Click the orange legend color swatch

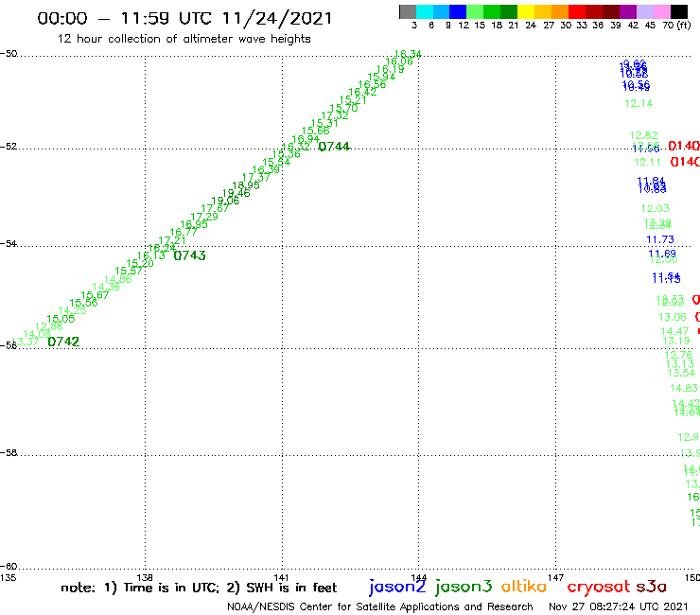click(560, 11)
